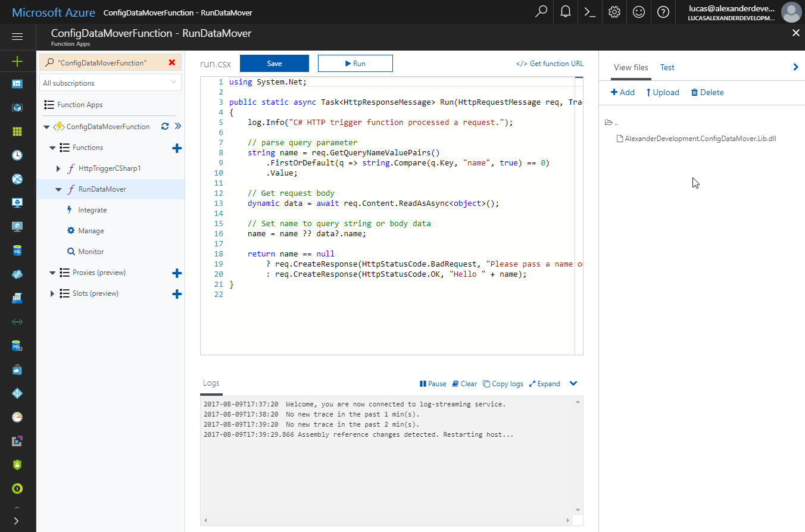Image resolution: width=805 pixels, height=532 pixels.
Task: Expand Slots (preview) node
Action: (x=52, y=293)
